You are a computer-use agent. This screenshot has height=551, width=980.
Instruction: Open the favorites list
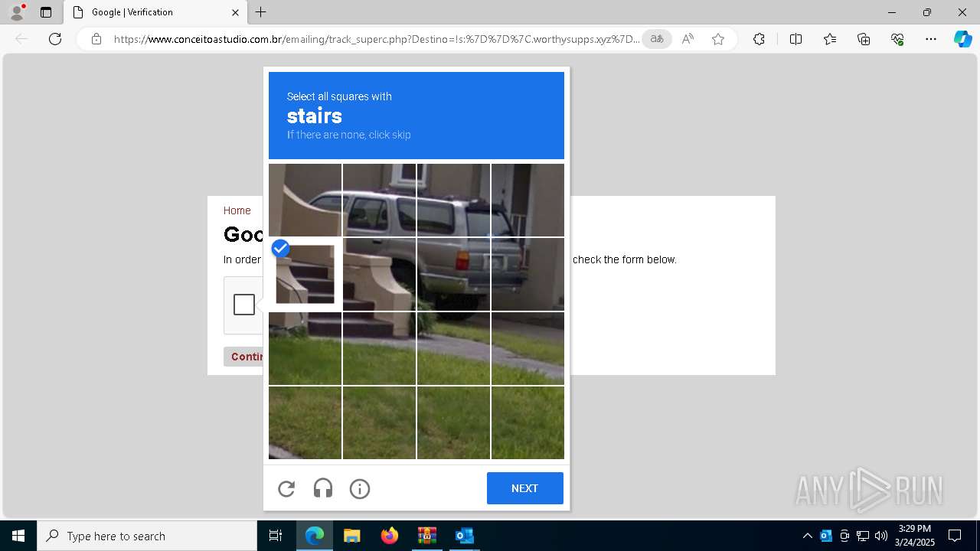(830, 39)
